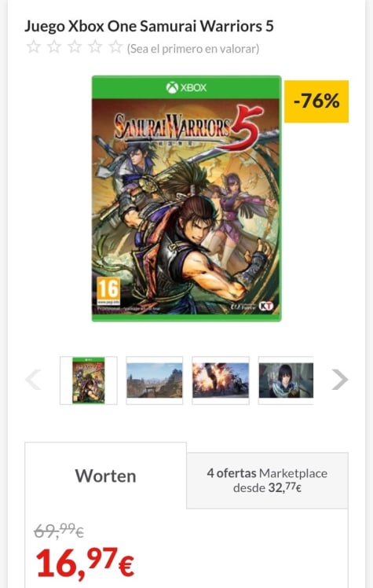The width and height of the screenshot is (373, 588).
Task: Select the landscape screenshot thumbnail
Action: (154, 380)
